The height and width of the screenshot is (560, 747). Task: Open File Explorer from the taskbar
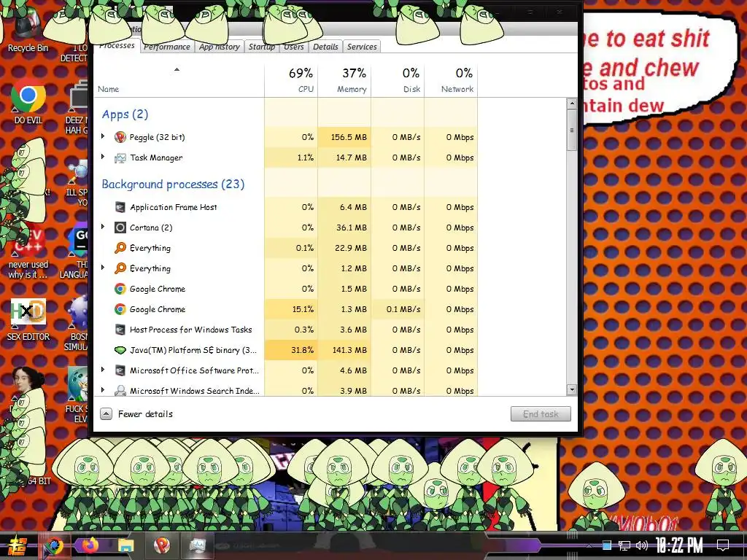point(125,545)
